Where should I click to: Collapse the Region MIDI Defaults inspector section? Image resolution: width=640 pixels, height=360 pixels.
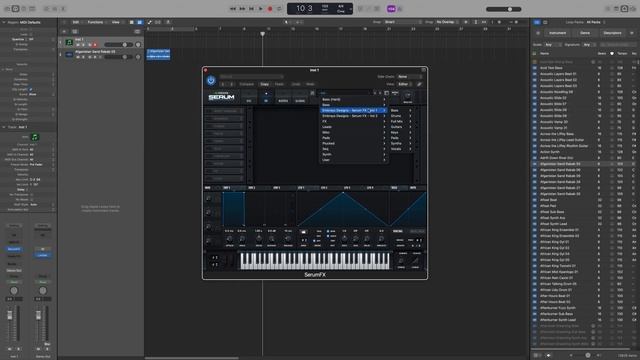[x=4, y=22]
